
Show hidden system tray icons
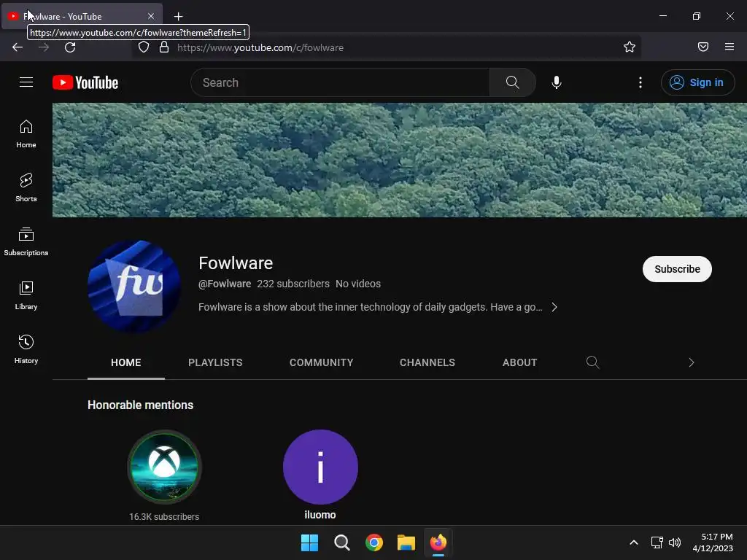point(634,542)
